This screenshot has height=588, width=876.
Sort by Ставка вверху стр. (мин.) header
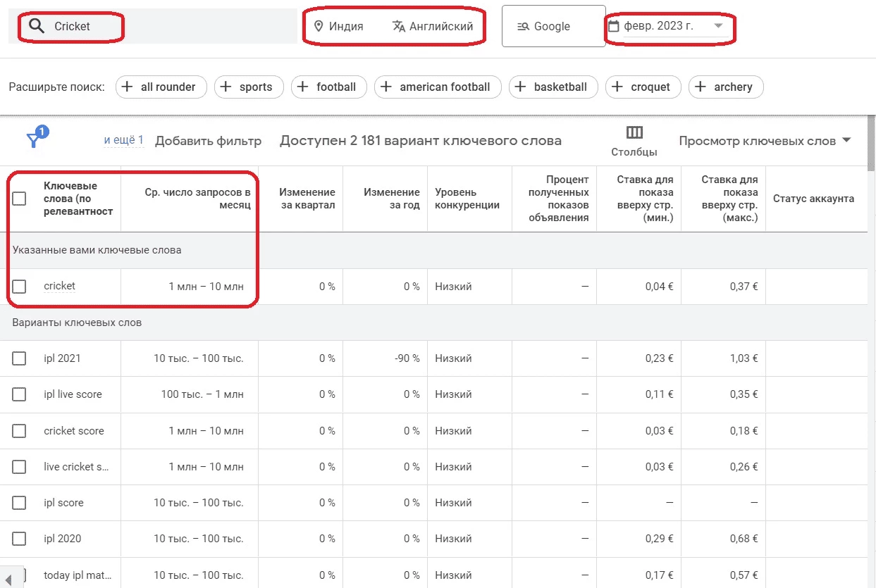point(645,199)
